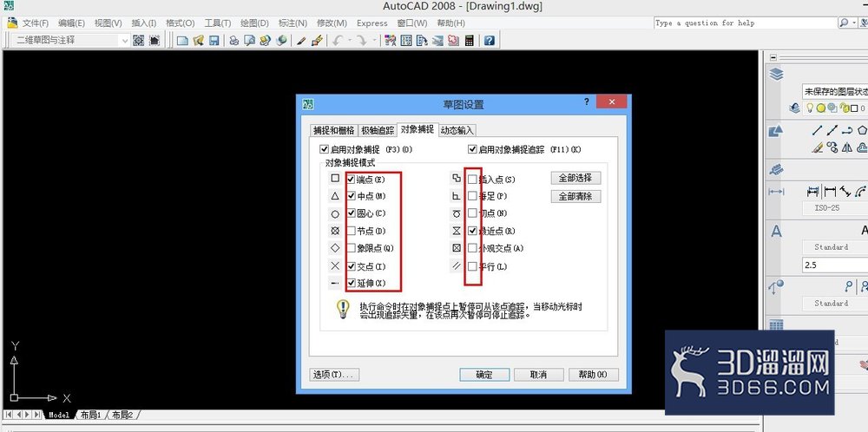Click the Redo arrow icon
Screen dimensions: 868x432
pos(361,41)
